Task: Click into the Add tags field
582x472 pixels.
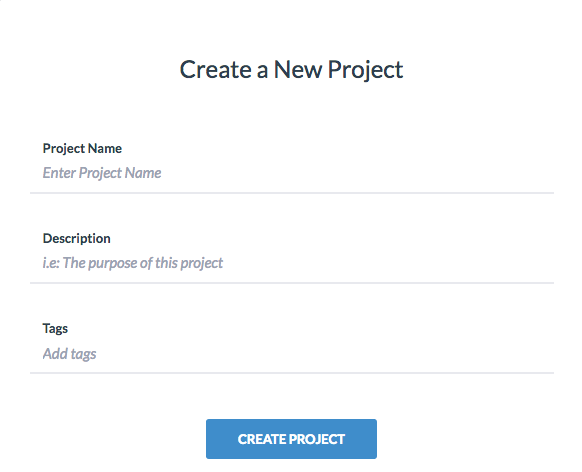Action: tap(292, 354)
